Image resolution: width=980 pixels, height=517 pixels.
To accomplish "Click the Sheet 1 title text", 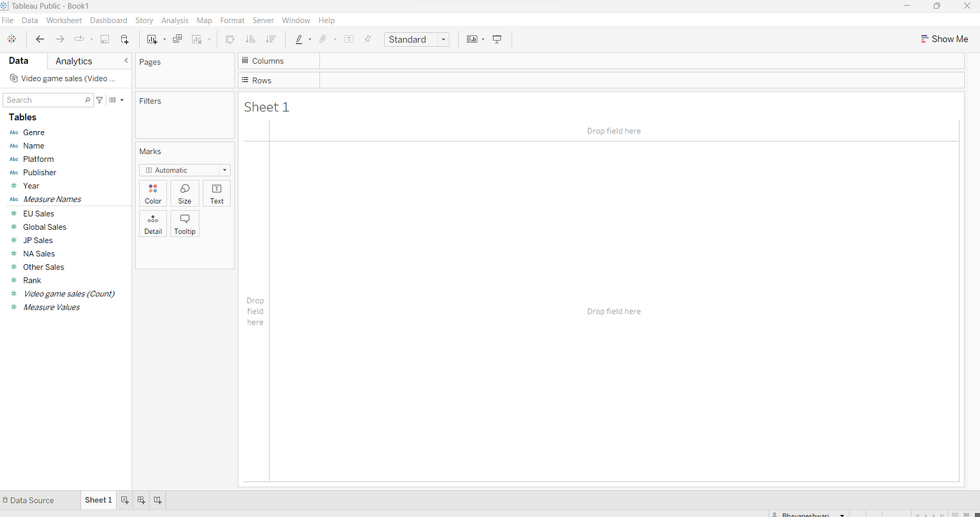I will pos(267,107).
